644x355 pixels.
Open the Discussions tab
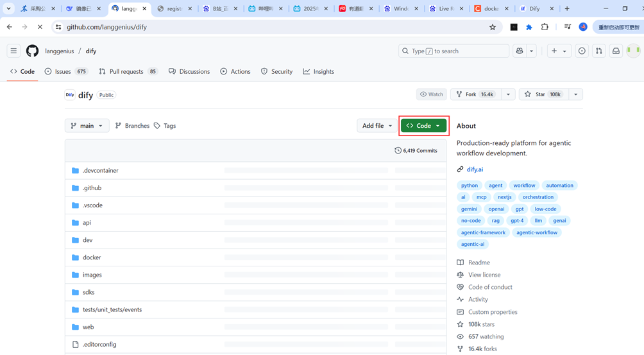(189, 71)
